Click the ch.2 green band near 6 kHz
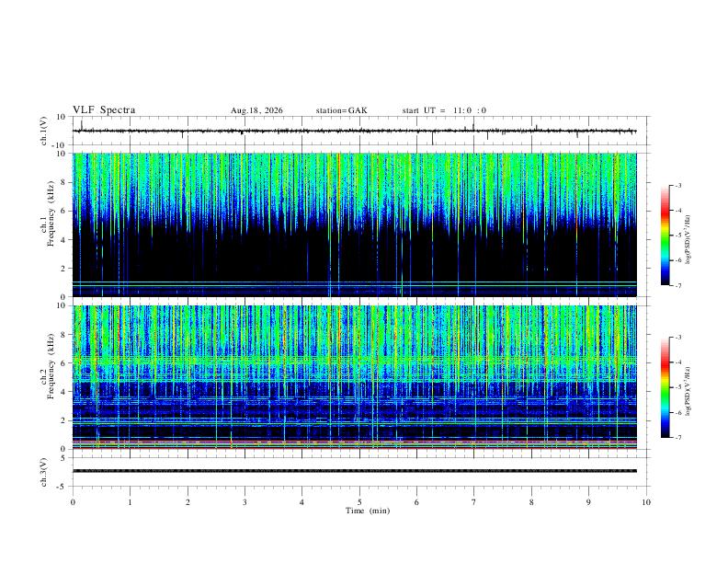This screenshot has height=563, width=728. [354, 360]
